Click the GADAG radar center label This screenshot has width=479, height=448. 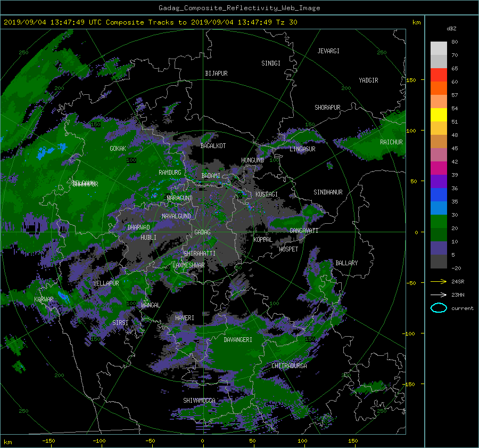click(x=202, y=232)
